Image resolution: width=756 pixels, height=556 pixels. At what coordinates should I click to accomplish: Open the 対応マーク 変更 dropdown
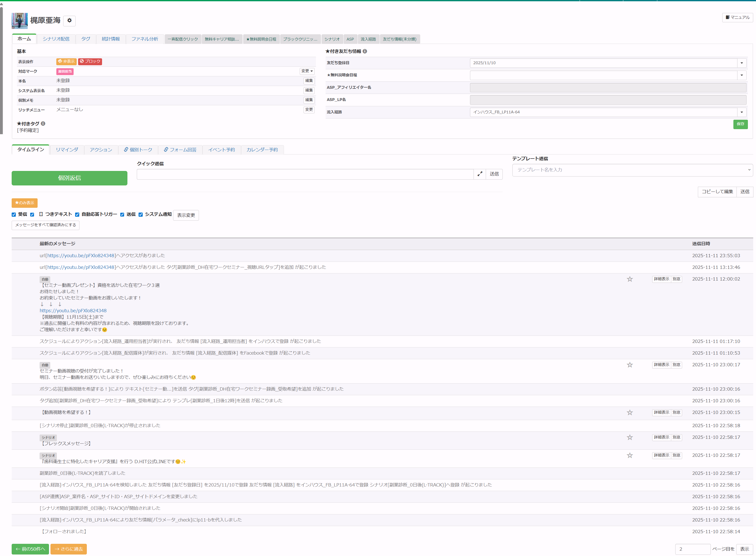click(307, 71)
